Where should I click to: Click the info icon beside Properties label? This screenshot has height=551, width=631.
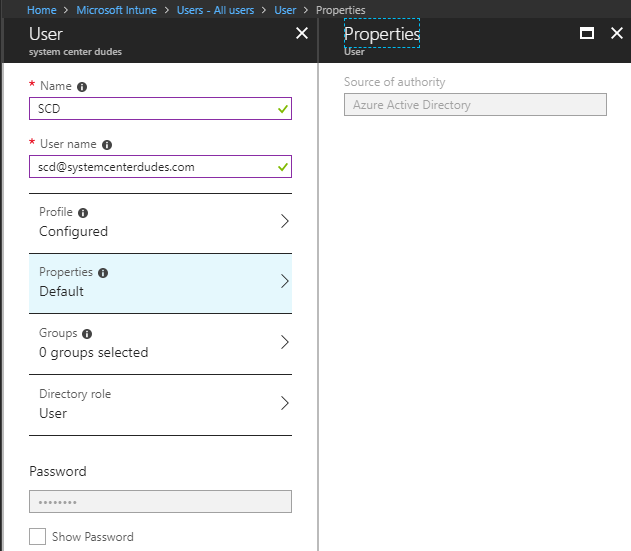pyautogui.click(x=103, y=273)
